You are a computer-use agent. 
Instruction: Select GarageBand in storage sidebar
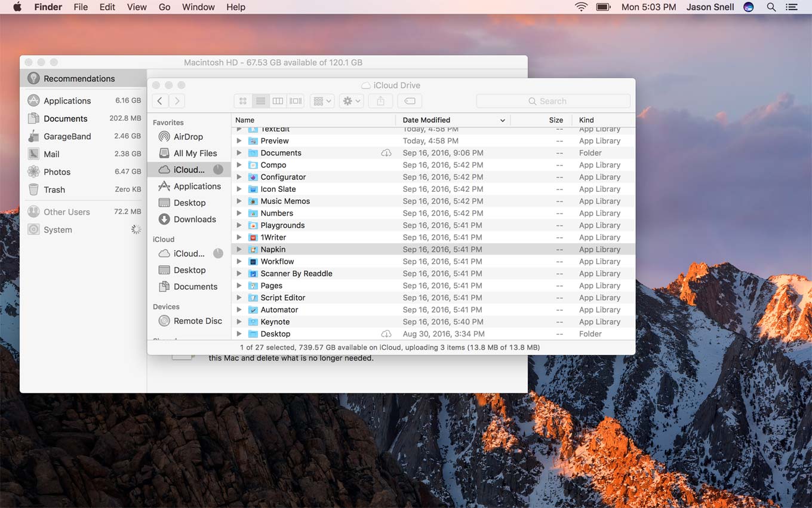point(67,136)
